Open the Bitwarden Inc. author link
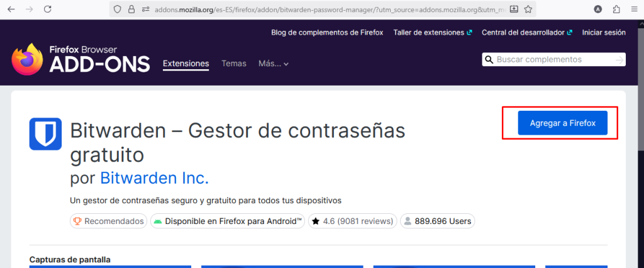The height and width of the screenshot is (268, 644). (x=154, y=178)
